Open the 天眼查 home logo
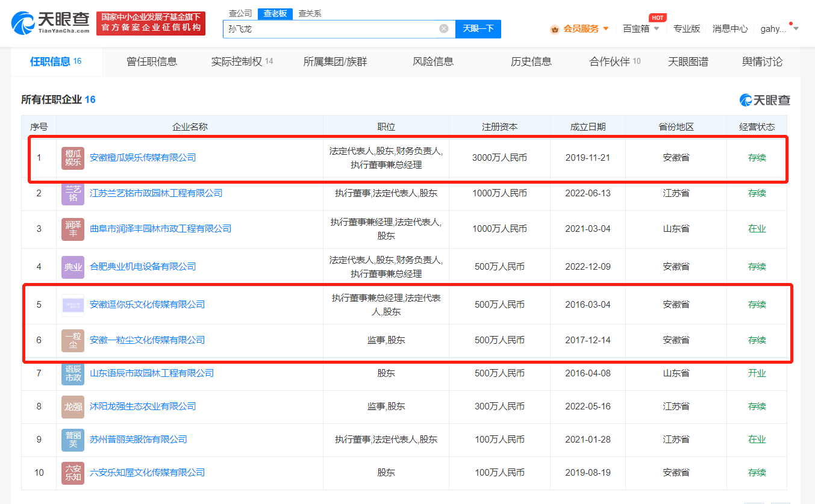Image resolution: width=815 pixels, height=504 pixels. (x=51, y=23)
